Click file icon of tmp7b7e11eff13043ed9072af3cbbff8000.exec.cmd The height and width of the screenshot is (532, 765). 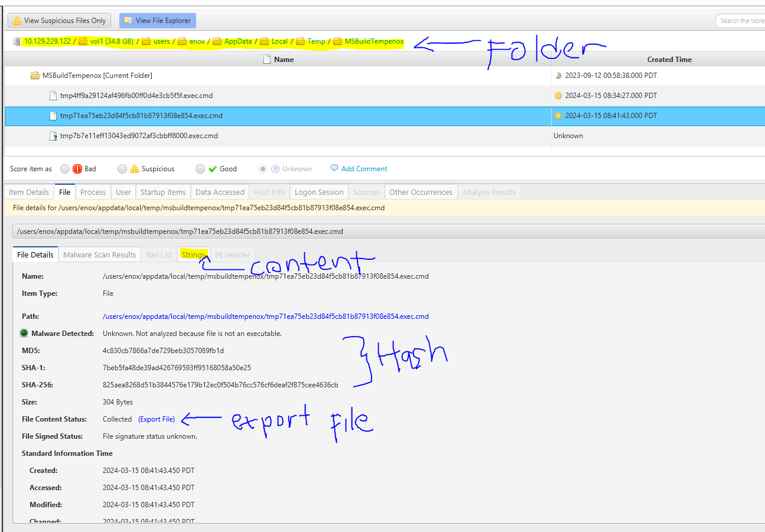click(53, 136)
